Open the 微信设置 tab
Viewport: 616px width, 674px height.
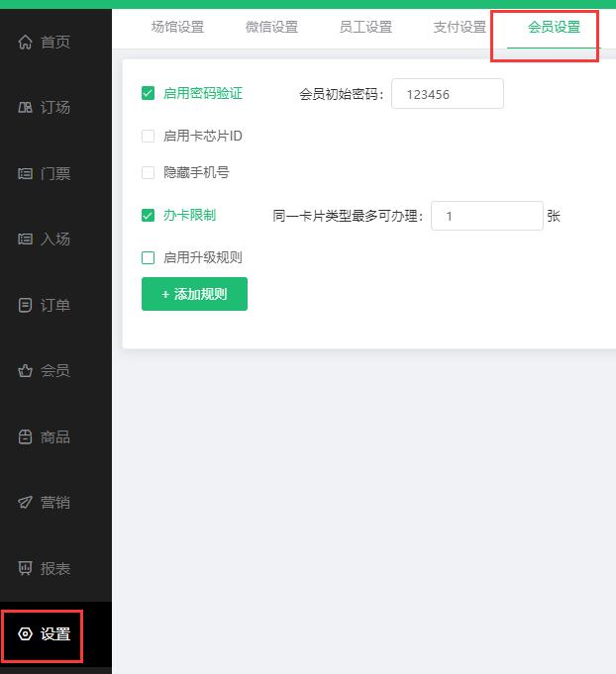click(271, 27)
